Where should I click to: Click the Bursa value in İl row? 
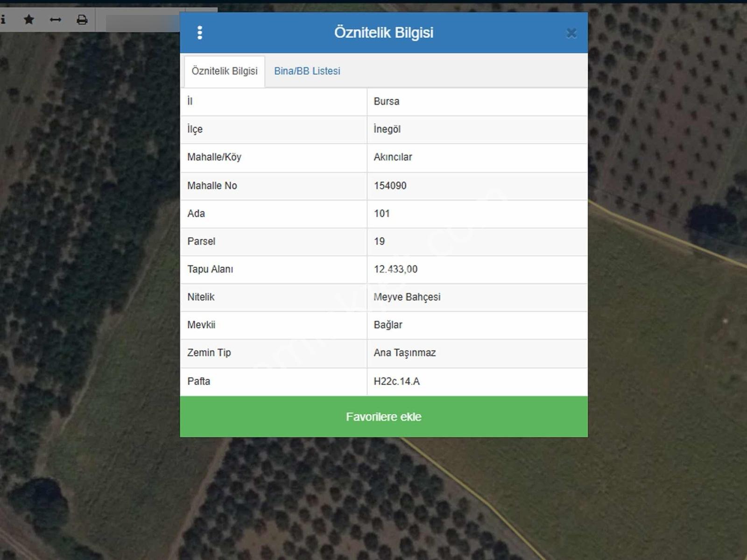[387, 101]
